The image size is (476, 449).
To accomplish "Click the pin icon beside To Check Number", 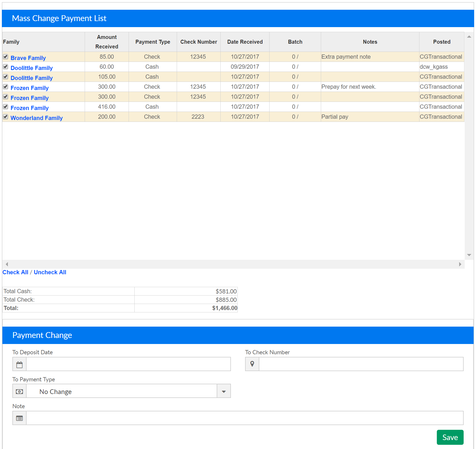I will tap(252, 364).
